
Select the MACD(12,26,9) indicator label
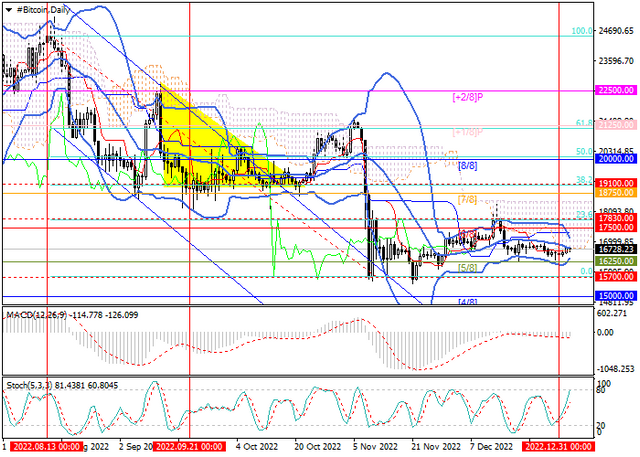click(x=37, y=315)
